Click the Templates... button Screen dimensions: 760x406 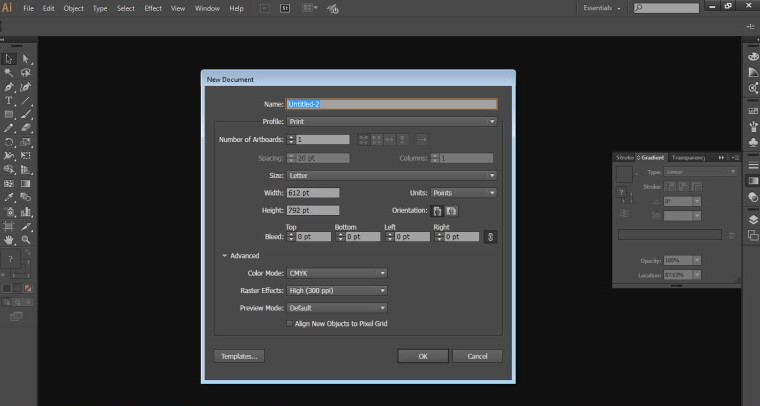coord(239,356)
